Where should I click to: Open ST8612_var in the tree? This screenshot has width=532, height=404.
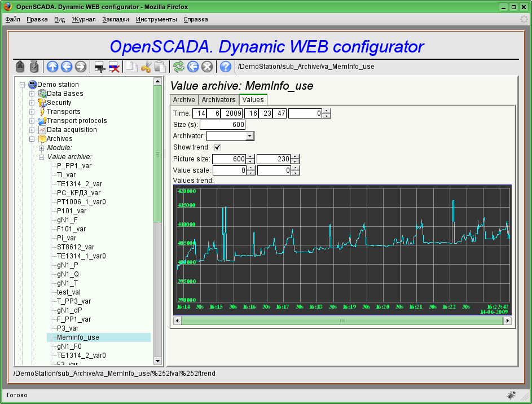(76, 247)
